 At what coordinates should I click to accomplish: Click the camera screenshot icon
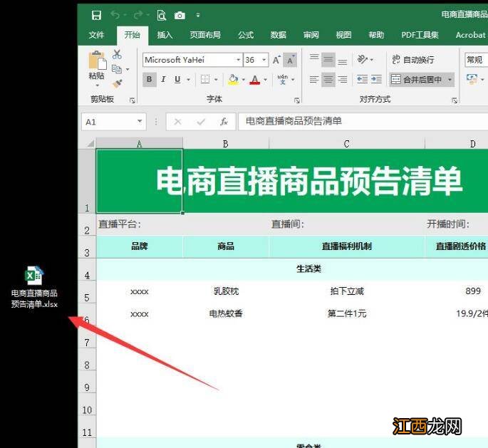pyautogui.click(x=180, y=15)
